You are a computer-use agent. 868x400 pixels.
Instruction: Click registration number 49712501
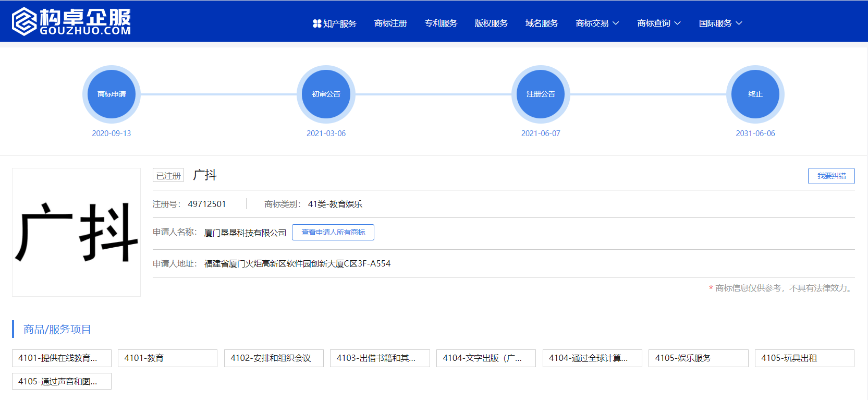click(207, 204)
